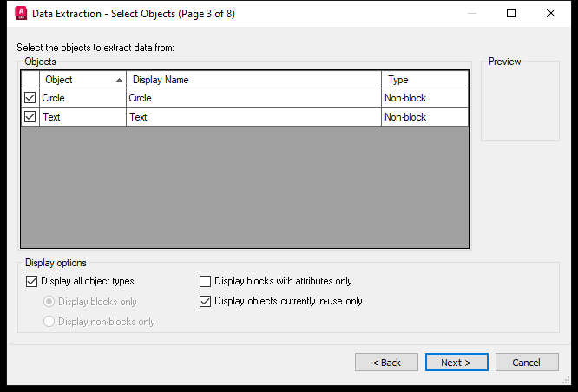This screenshot has width=578, height=392.
Task: Click the Type column header
Action: tap(425, 80)
